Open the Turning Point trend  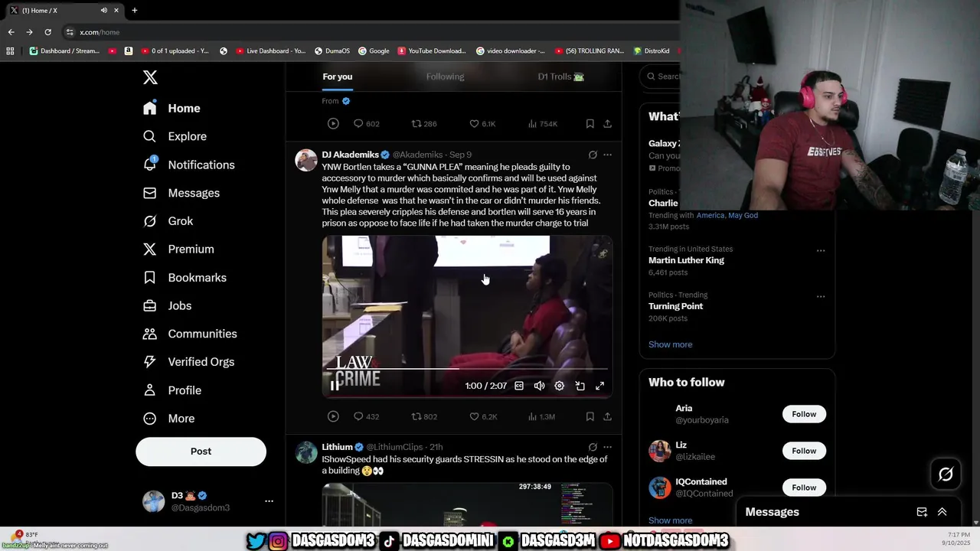pos(675,306)
